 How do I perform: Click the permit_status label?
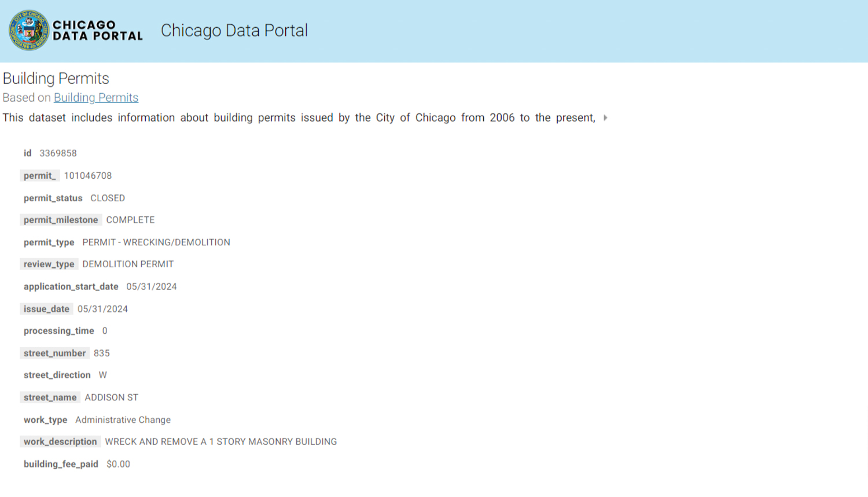click(x=53, y=198)
